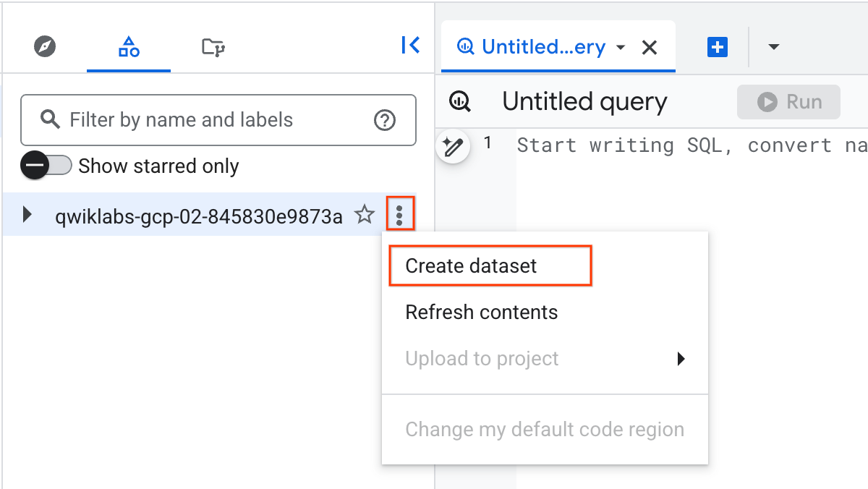Star the qwiklabs project
This screenshot has width=868, height=489.
tap(364, 214)
